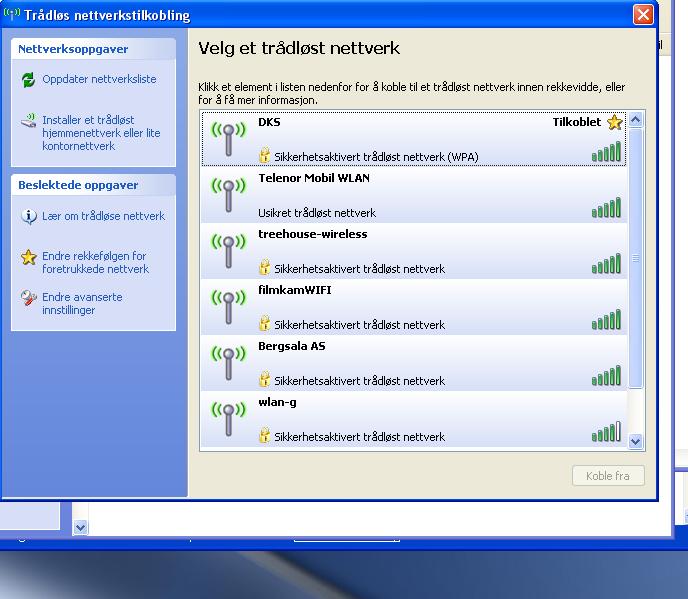Close the Trådløs nettverkstilkobling window
688x599 pixels.
[x=643, y=15]
